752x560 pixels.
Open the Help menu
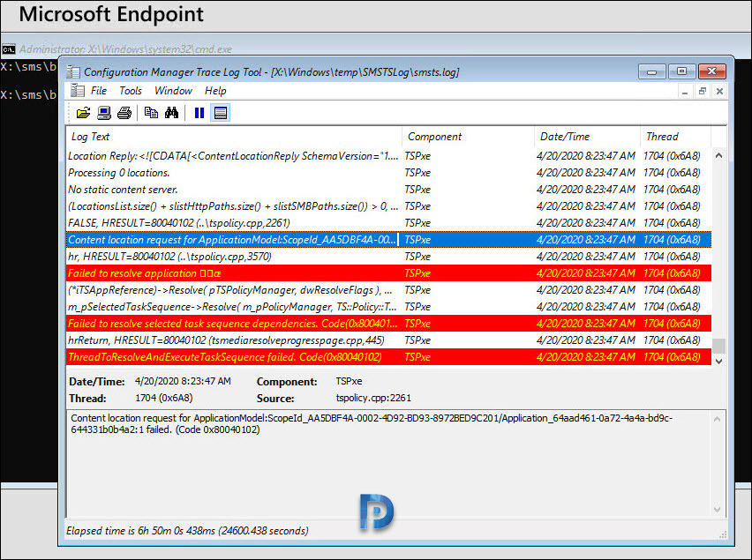tap(215, 91)
